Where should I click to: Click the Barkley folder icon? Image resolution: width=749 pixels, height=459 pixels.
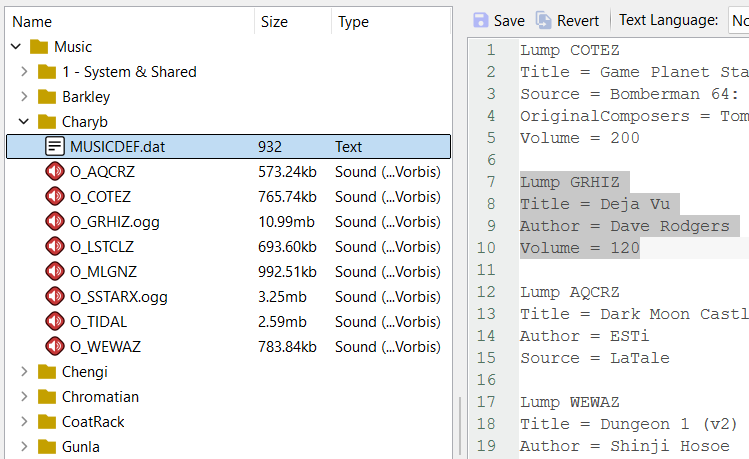[x=47, y=96]
